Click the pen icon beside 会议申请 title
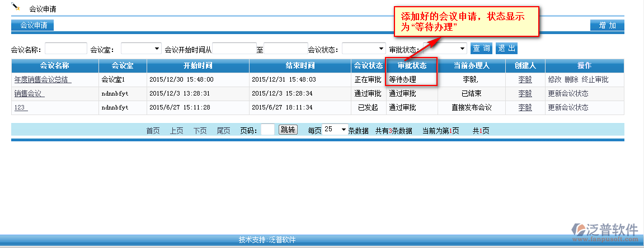This screenshot has width=644, height=248. pyautogui.click(x=16, y=7)
